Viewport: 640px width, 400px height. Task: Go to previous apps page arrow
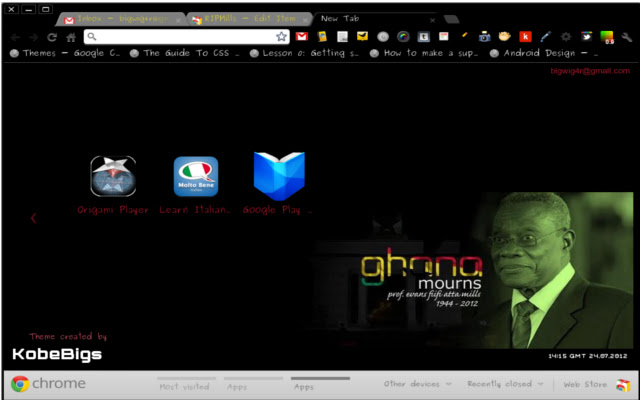point(33,218)
